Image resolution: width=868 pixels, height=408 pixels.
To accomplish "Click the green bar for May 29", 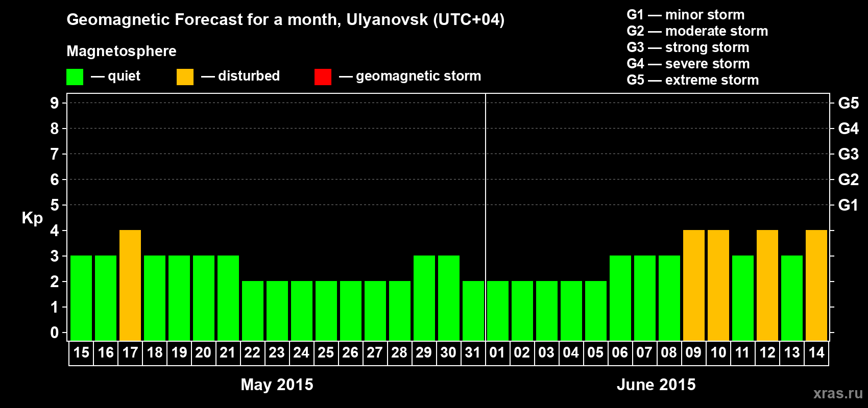I will click(424, 298).
